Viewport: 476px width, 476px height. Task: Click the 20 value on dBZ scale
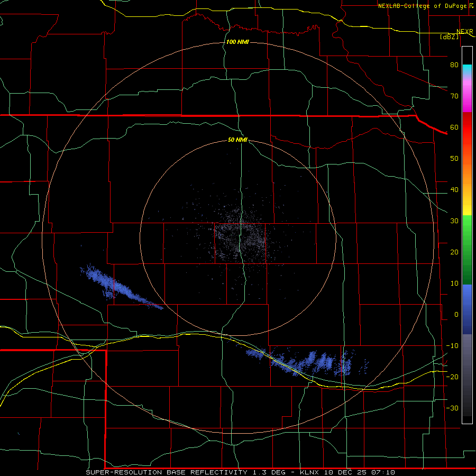click(x=454, y=252)
